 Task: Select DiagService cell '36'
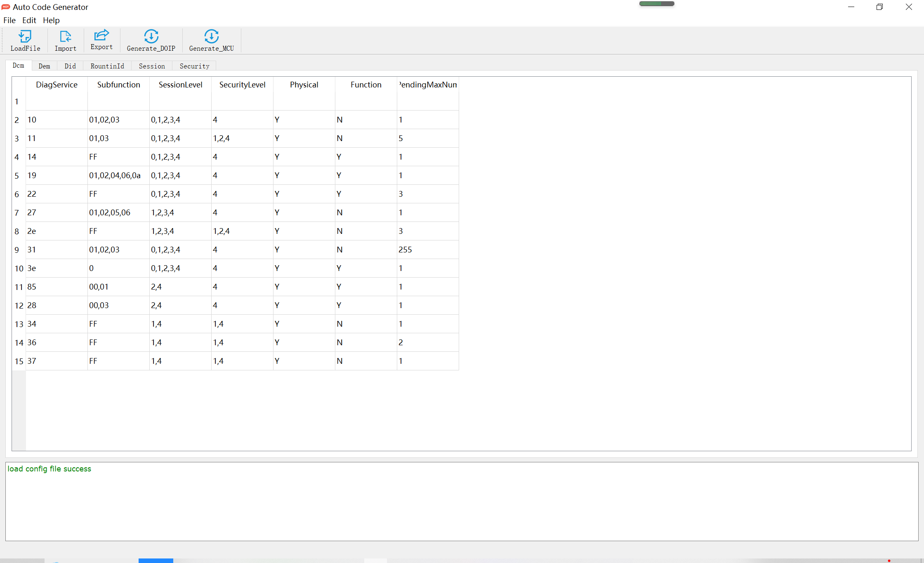(x=57, y=342)
